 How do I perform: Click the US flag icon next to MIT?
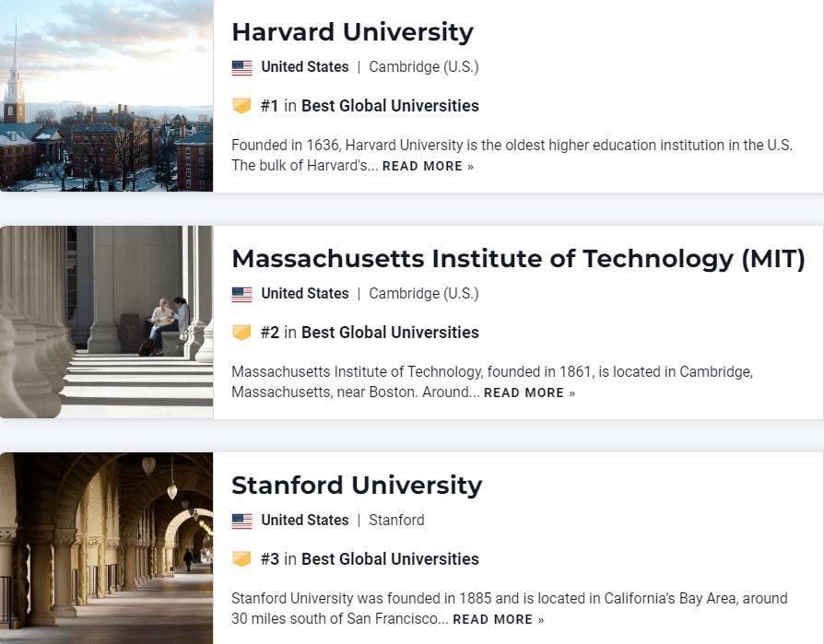[x=242, y=293]
